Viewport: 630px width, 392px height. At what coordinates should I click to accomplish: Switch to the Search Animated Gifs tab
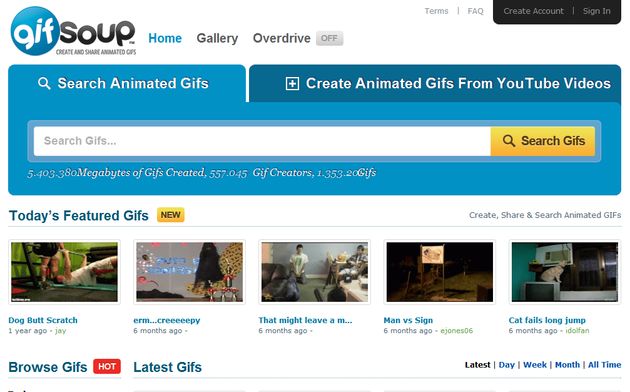point(127,83)
